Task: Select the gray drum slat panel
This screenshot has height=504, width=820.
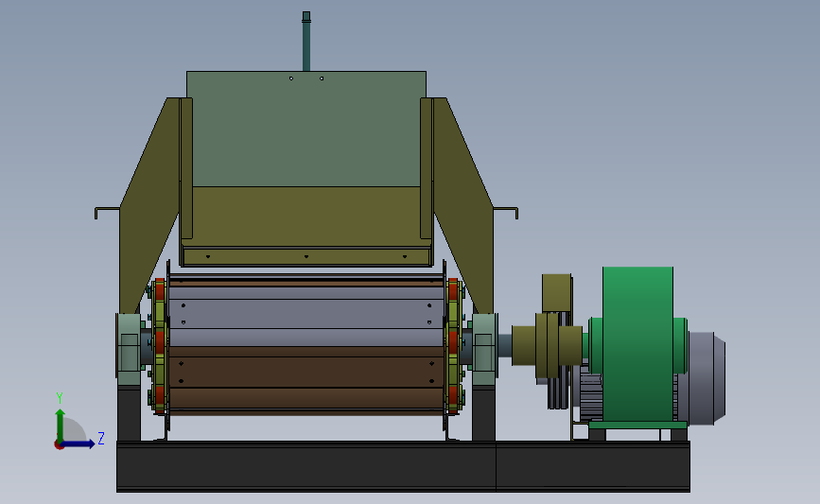Action: point(306,314)
